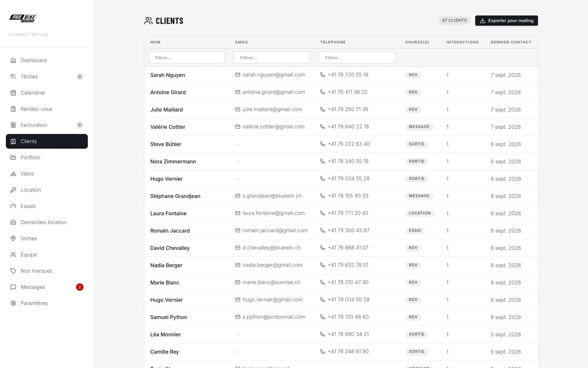Open the Paramètres gear icon
Screen dimensions: 588x368
[13, 303]
